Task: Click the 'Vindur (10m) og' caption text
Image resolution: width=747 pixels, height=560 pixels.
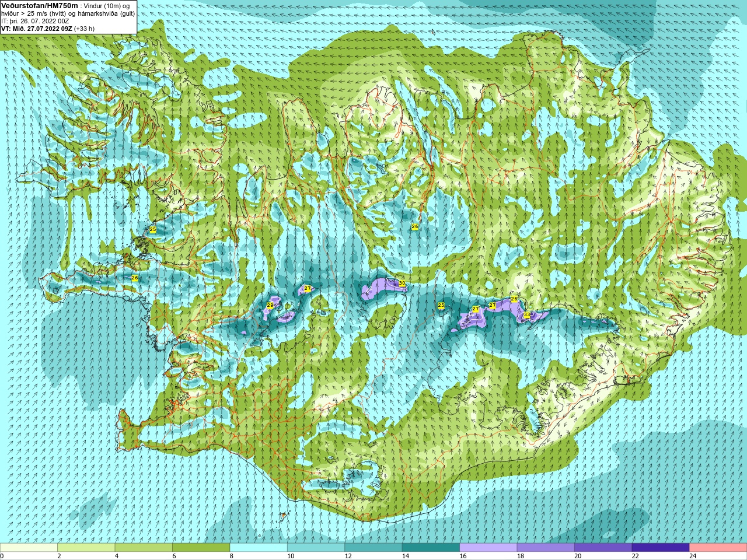Action: click(x=107, y=5)
